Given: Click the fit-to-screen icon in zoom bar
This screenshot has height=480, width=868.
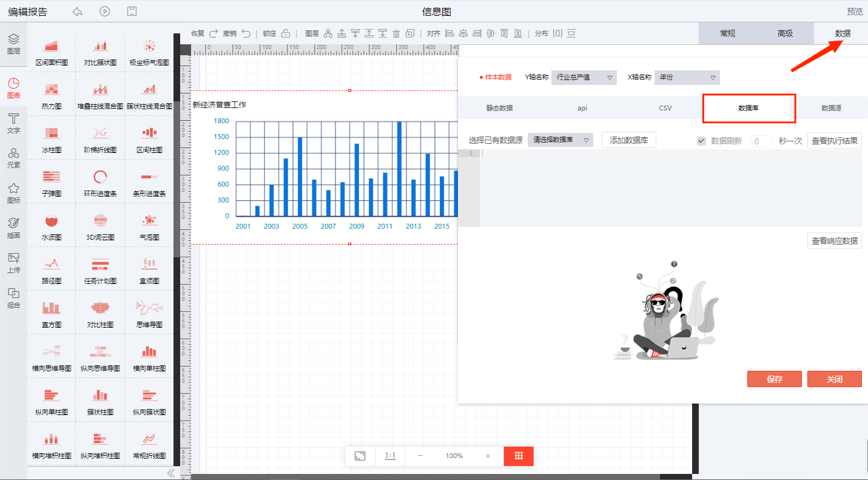Looking at the screenshot, I should click(360, 456).
